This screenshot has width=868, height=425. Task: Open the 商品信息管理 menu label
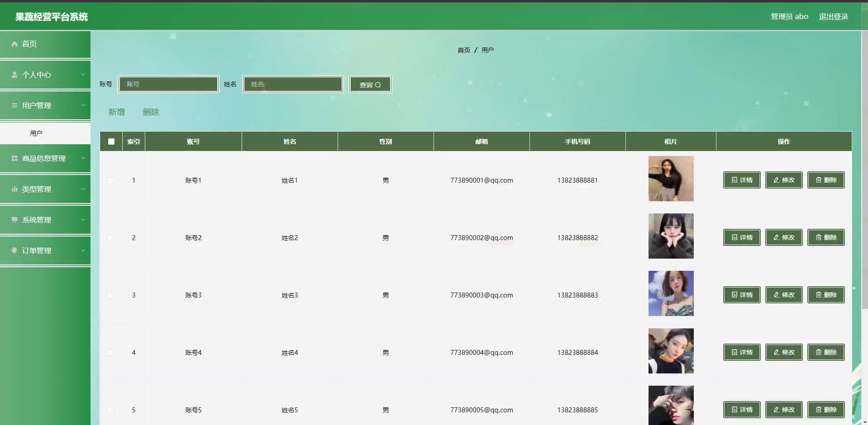(x=44, y=158)
